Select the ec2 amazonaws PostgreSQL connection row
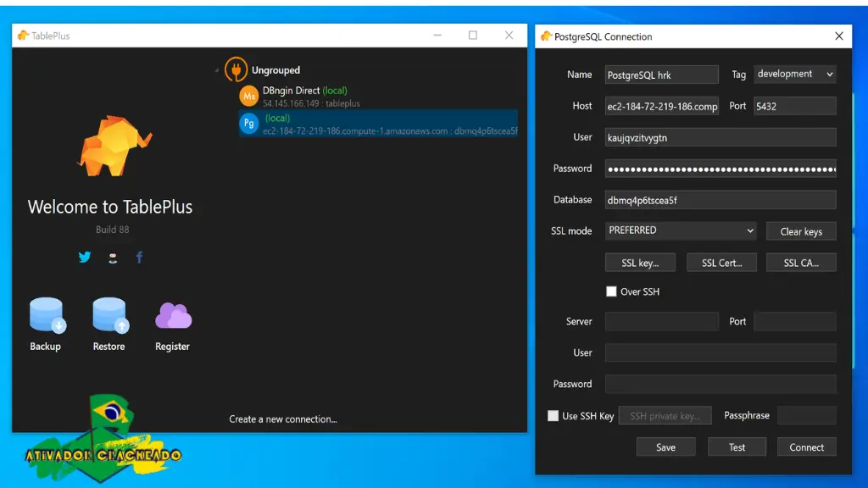 coord(379,124)
